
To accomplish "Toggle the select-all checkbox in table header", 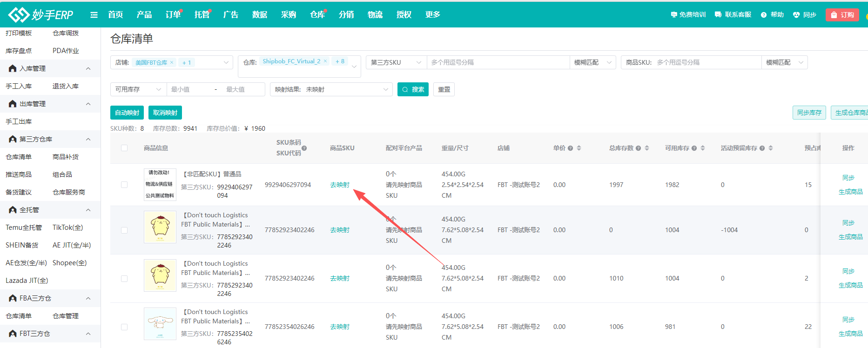I will coord(124,148).
